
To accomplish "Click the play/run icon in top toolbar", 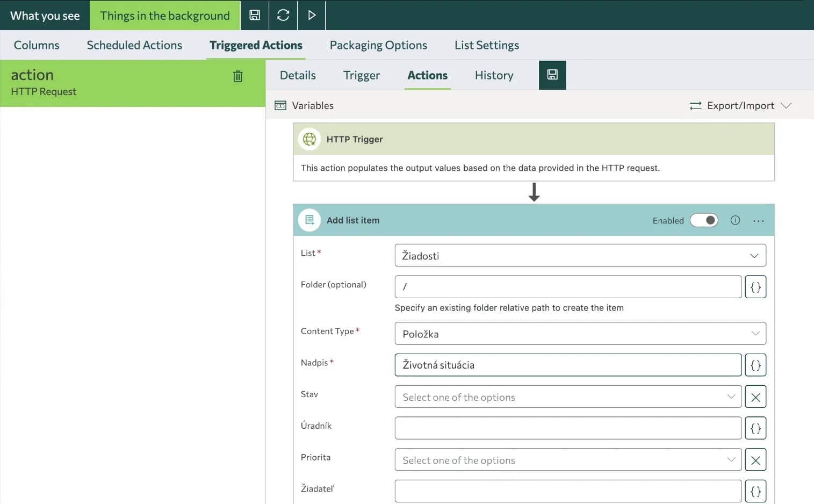I will [x=312, y=15].
